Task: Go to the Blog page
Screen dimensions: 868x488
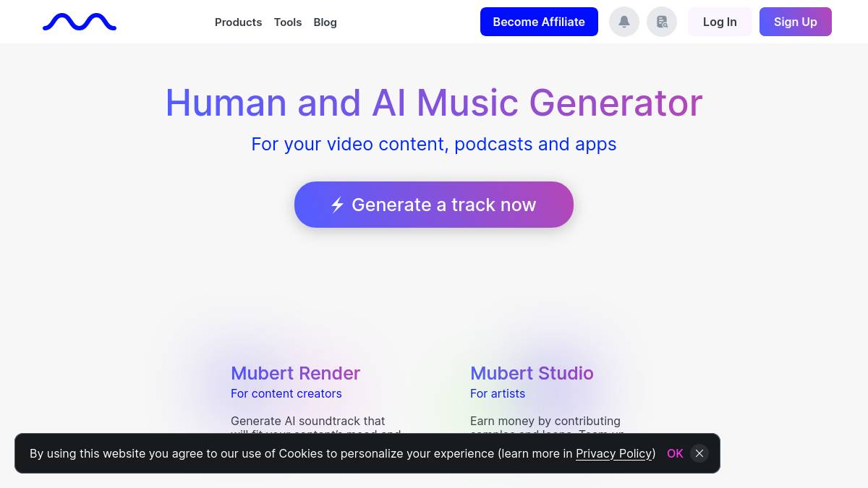Action: [325, 22]
